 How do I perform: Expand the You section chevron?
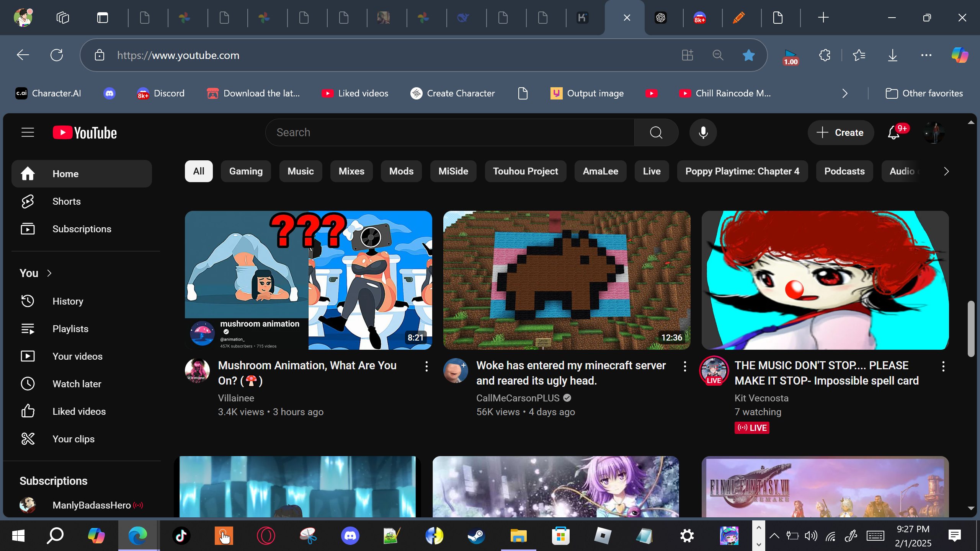point(49,273)
